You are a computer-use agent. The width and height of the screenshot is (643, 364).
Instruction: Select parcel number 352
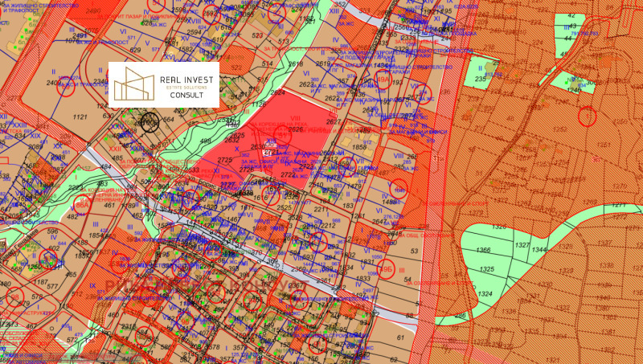pos(340,5)
